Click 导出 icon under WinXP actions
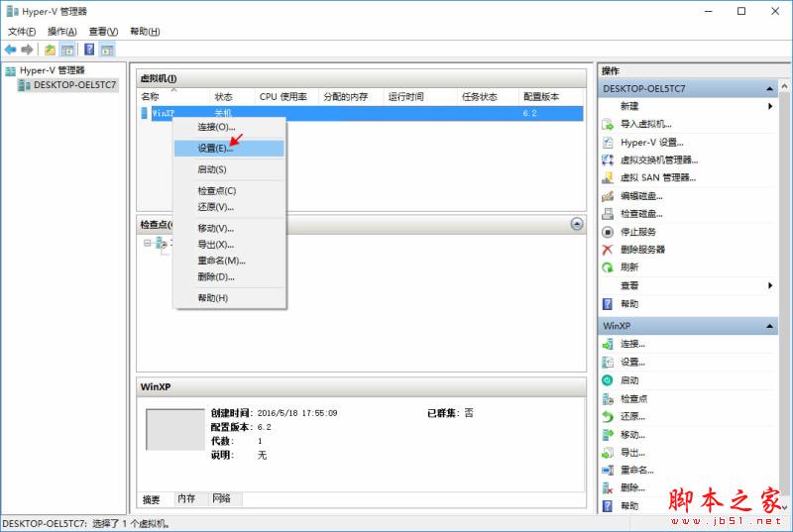The width and height of the screenshot is (793, 532). pos(608,453)
